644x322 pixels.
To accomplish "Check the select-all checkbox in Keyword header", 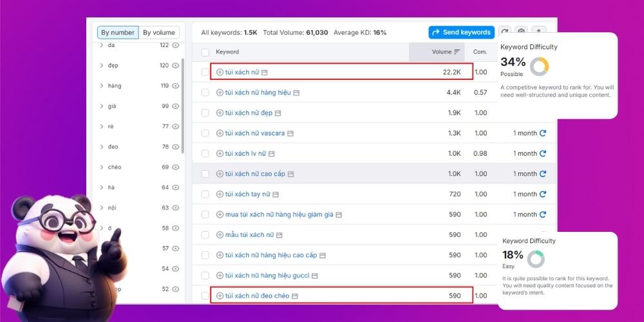I will click(x=205, y=52).
